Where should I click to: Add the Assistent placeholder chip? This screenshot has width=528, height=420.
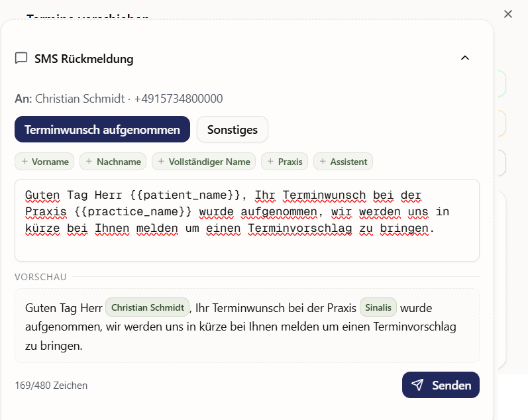(343, 162)
